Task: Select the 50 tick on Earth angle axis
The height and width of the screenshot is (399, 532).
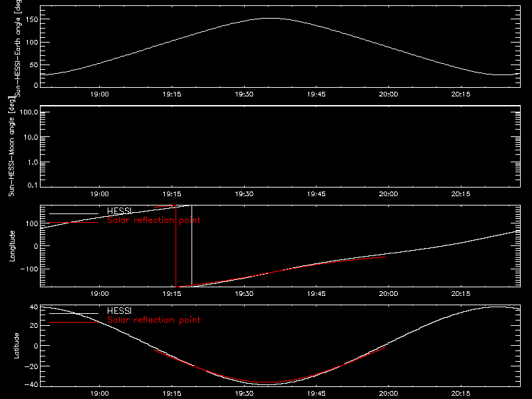Action: tap(34, 65)
